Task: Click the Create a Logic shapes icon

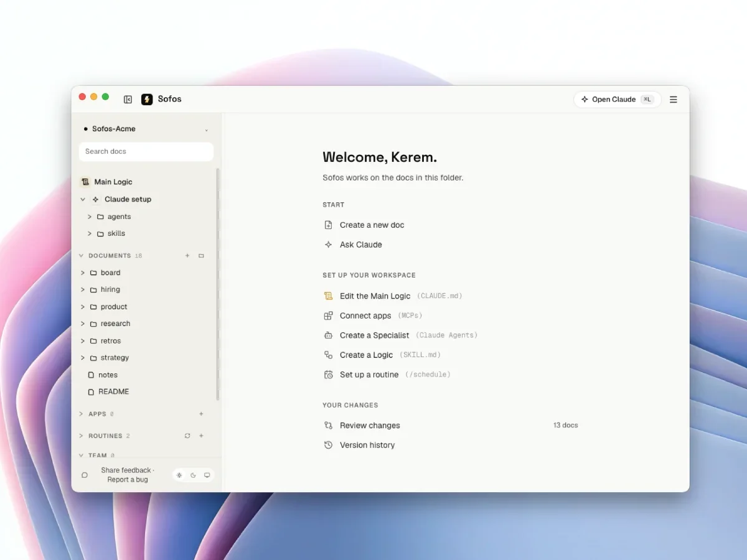Action: pyautogui.click(x=328, y=355)
